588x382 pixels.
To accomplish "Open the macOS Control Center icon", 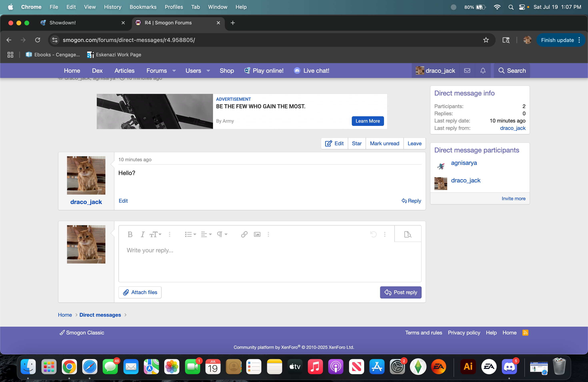I will tap(522, 7).
